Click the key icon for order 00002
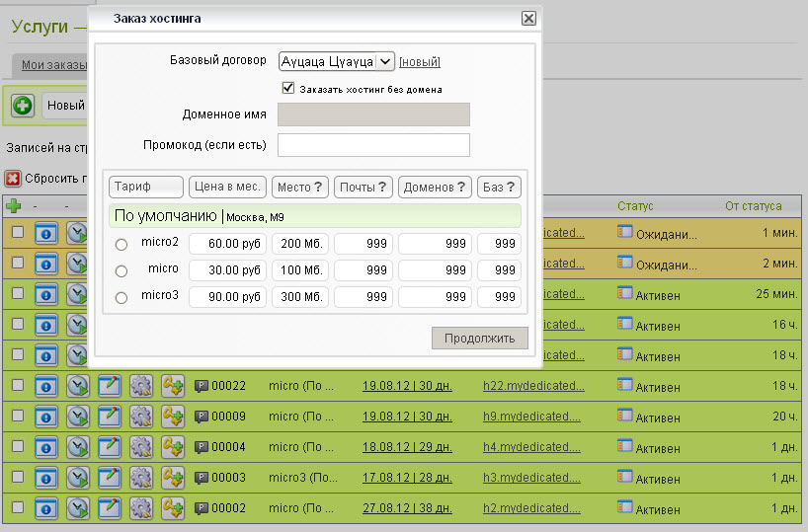This screenshot has height=532, width=808. tap(173, 509)
